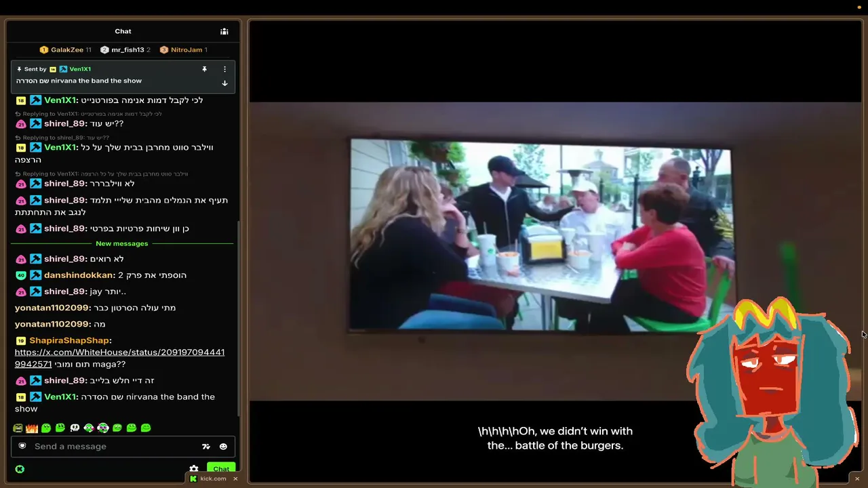Close the kick.com overlay label

click(x=235, y=479)
